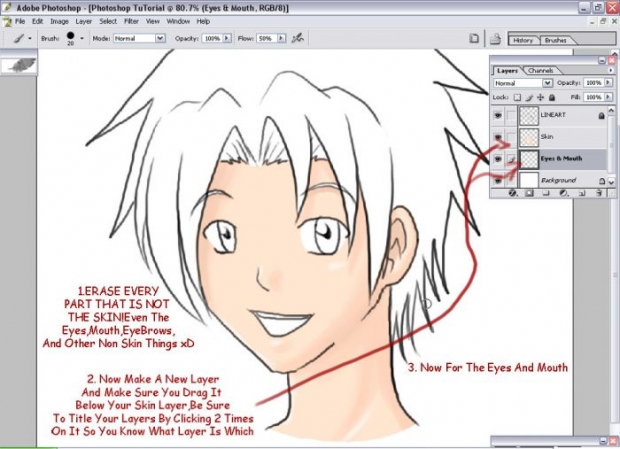The image size is (620, 449).
Task: Open the View menu
Action: pos(153,21)
